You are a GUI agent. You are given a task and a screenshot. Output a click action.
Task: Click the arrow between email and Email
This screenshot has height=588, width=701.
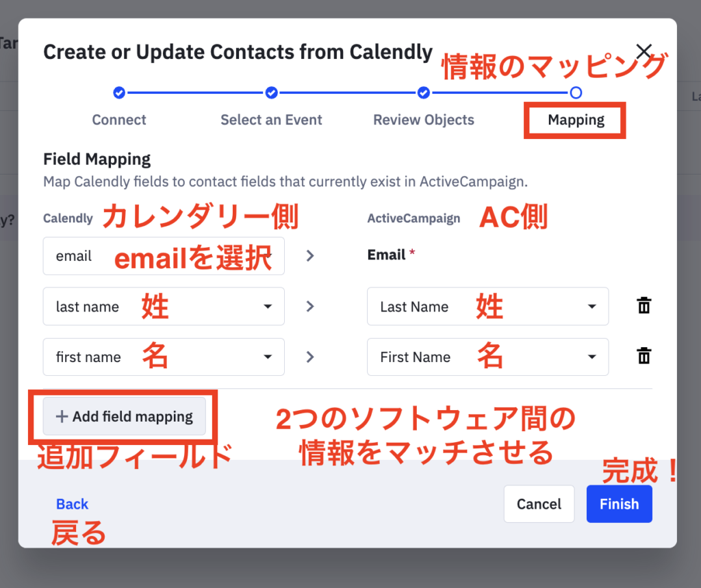pos(310,256)
